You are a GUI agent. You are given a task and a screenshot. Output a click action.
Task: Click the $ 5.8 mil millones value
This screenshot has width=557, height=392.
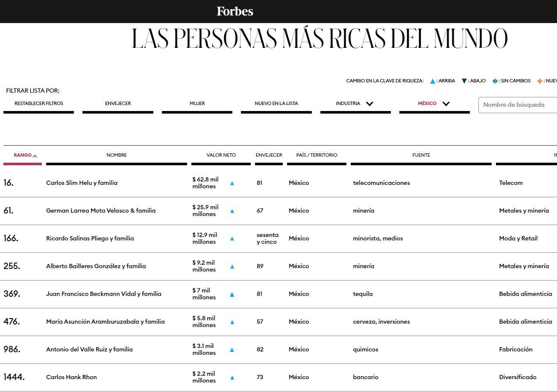click(204, 322)
